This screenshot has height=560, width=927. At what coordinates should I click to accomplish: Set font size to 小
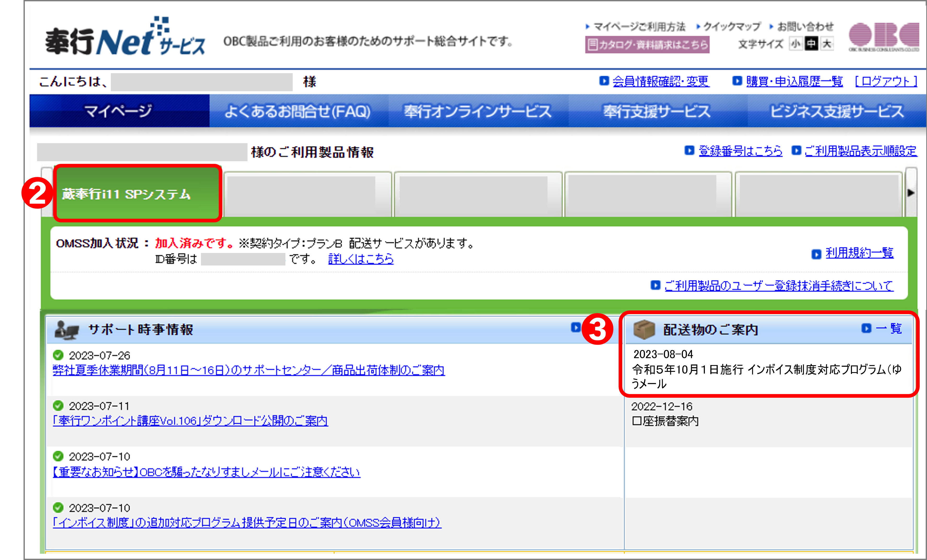(796, 44)
